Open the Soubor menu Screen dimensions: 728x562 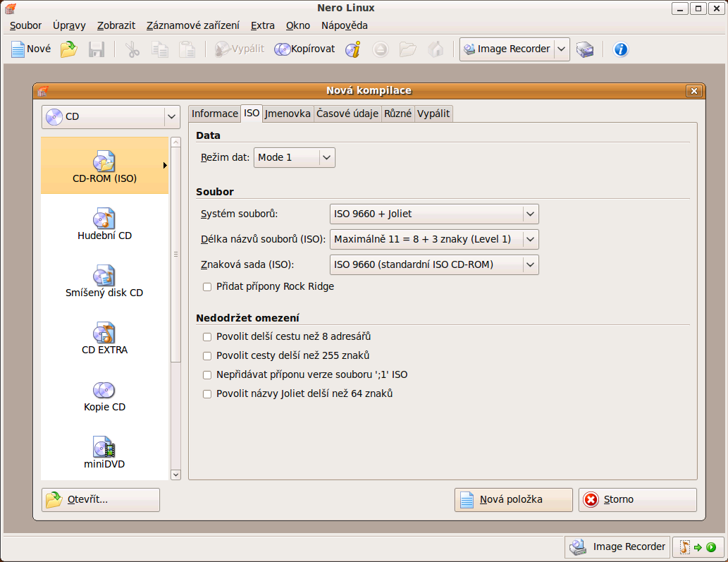(x=25, y=25)
